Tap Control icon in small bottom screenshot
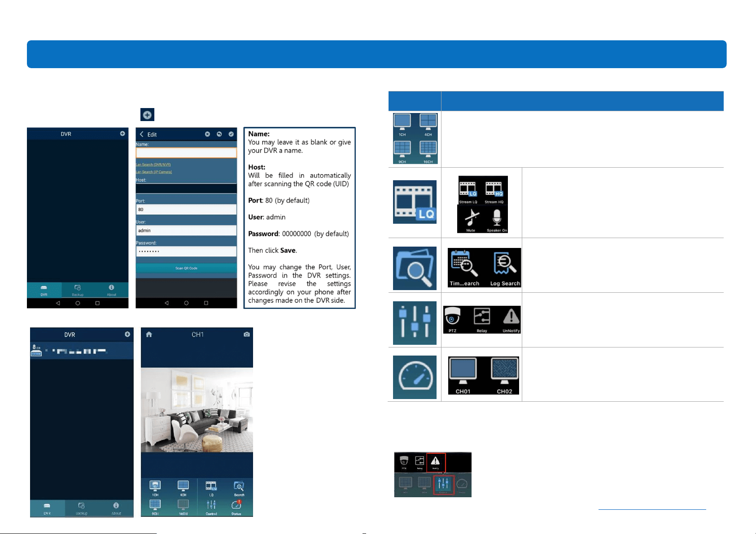The height and width of the screenshot is (534, 756). click(x=444, y=485)
